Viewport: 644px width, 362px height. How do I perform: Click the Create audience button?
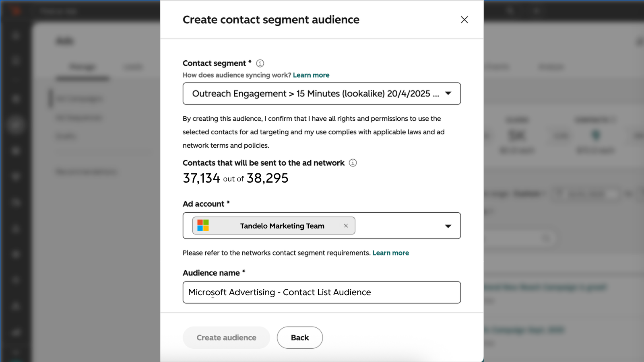[x=226, y=337]
